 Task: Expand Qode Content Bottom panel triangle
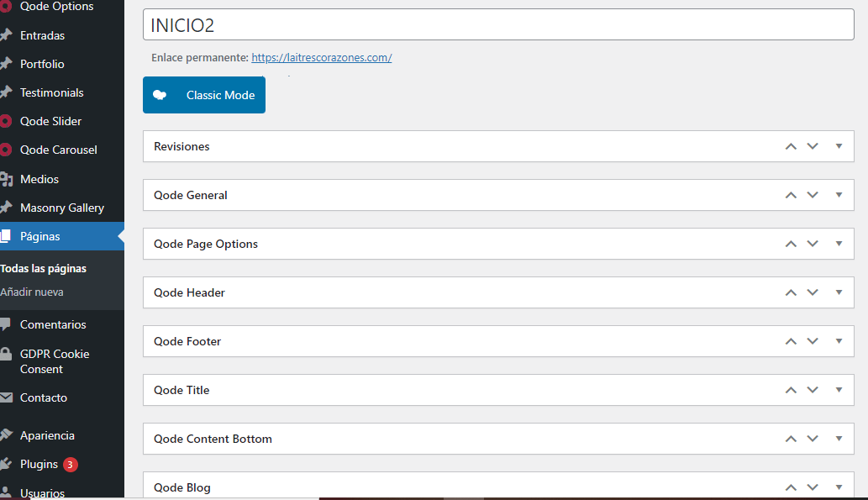839,439
